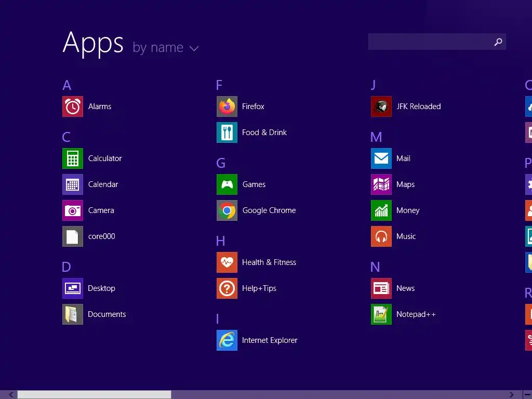This screenshot has height=399, width=532.
Task: Click the "Google Chrome" label
Action: pyautogui.click(x=269, y=210)
